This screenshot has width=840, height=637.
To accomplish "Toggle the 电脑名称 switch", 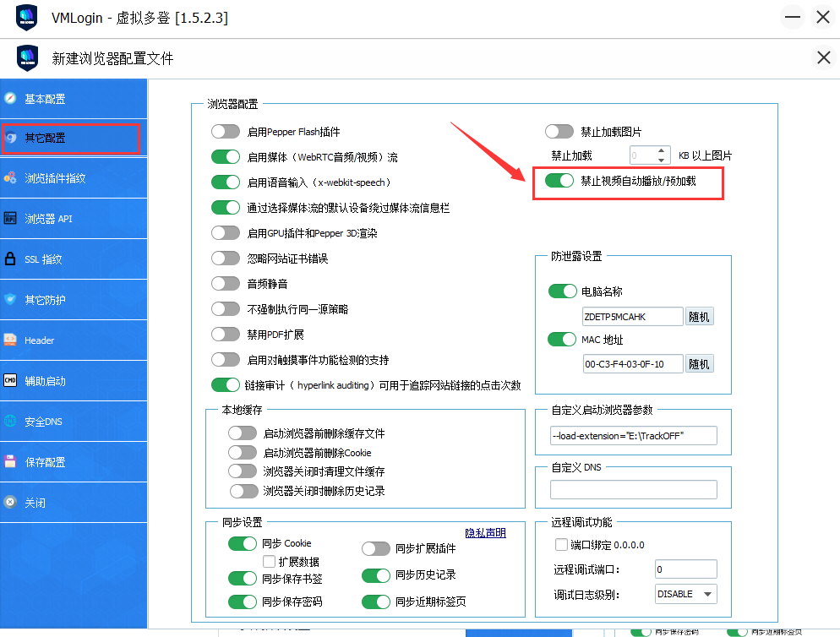I will pos(563,291).
